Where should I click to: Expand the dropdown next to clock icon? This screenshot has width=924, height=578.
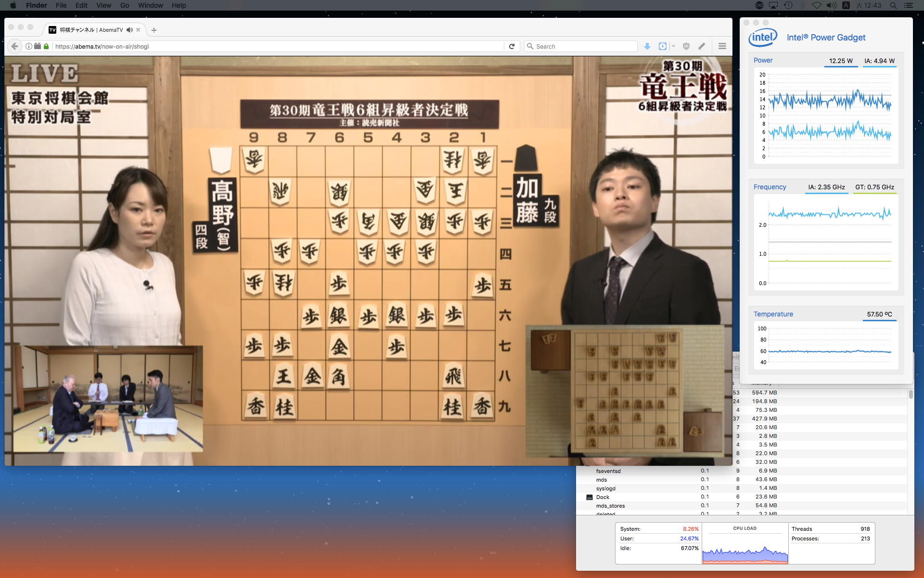point(673,46)
